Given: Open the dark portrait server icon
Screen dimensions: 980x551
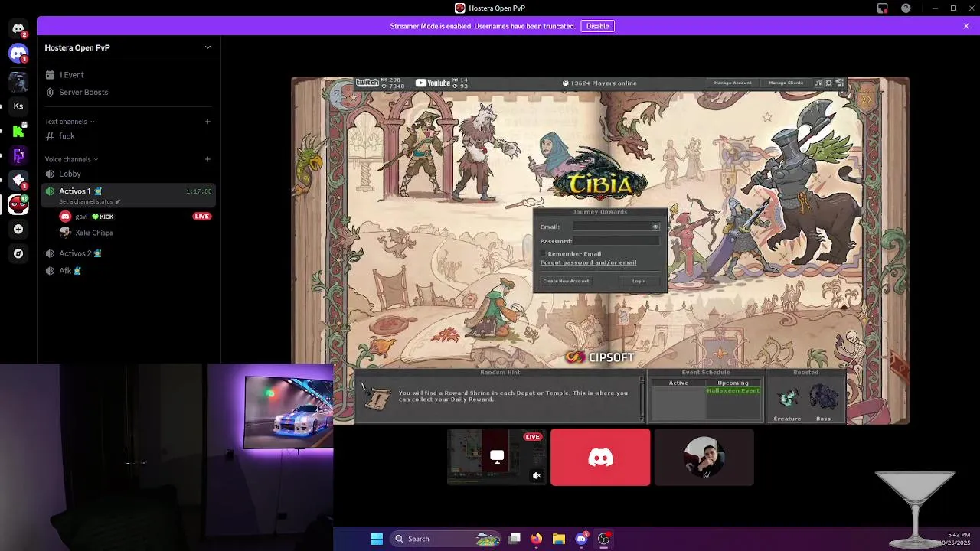Looking at the screenshot, I should click(x=18, y=80).
